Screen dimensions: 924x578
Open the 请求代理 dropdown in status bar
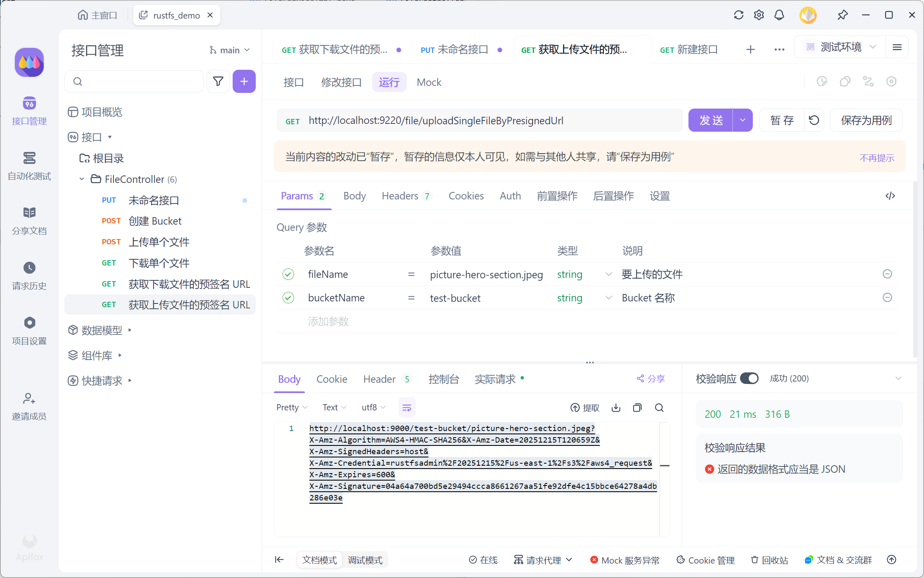tap(543, 560)
